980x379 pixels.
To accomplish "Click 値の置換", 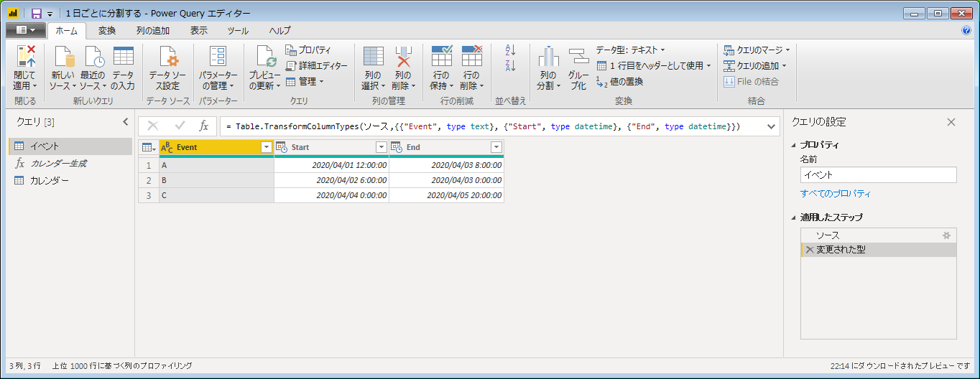I will click(619, 81).
